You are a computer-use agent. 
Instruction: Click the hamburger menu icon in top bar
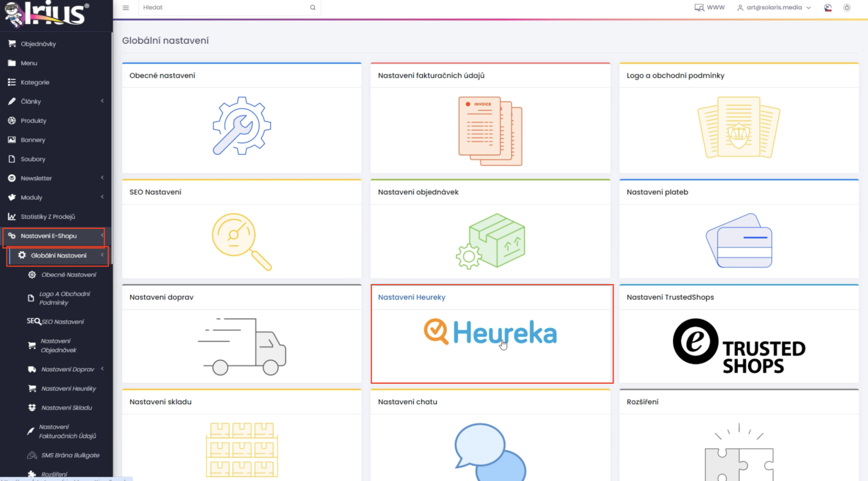point(126,8)
